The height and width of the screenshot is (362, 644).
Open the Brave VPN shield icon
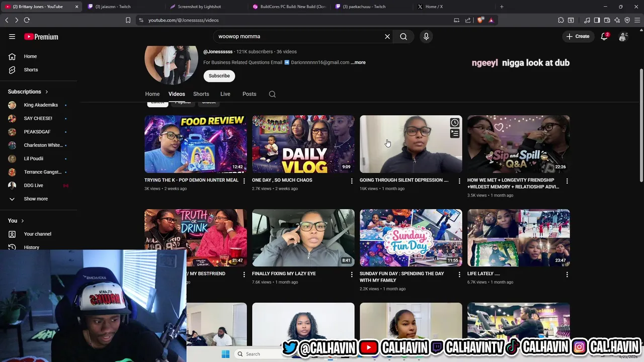click(627, 20)
